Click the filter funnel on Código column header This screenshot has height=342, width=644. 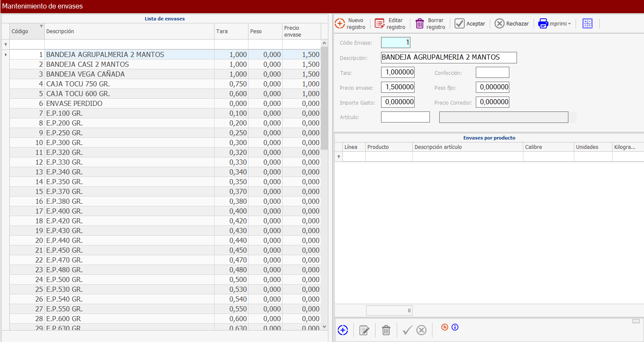pyautogui.click(x=41, y=26)
